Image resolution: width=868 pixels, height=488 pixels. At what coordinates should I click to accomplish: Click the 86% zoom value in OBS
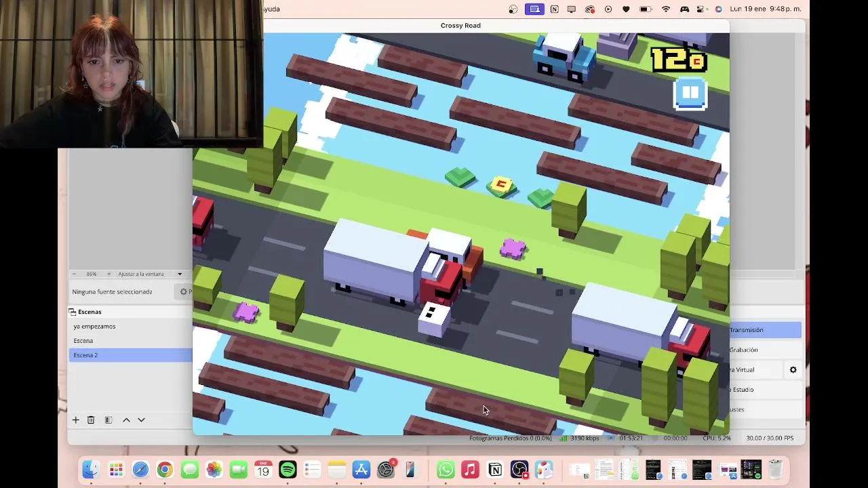pos(91,274)
